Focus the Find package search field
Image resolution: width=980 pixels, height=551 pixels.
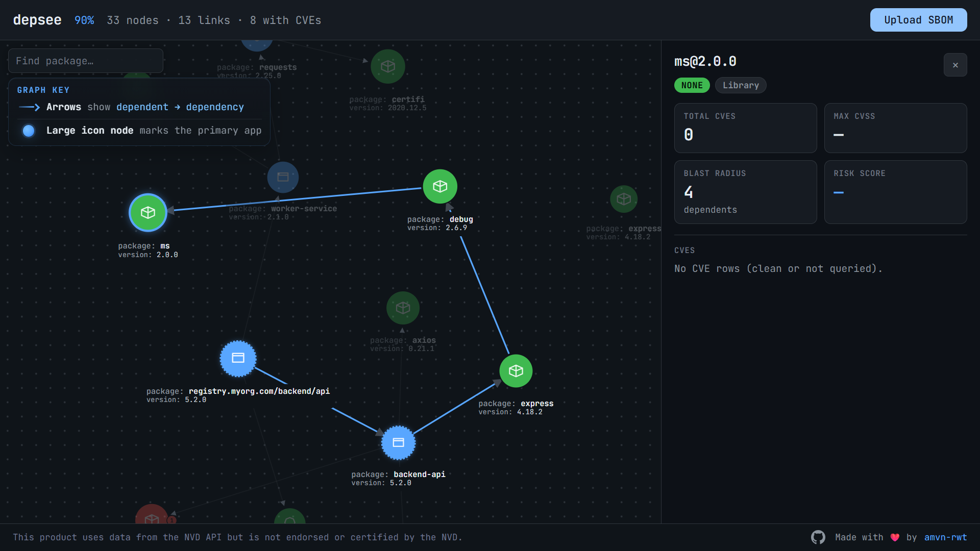tap(86, 61)
